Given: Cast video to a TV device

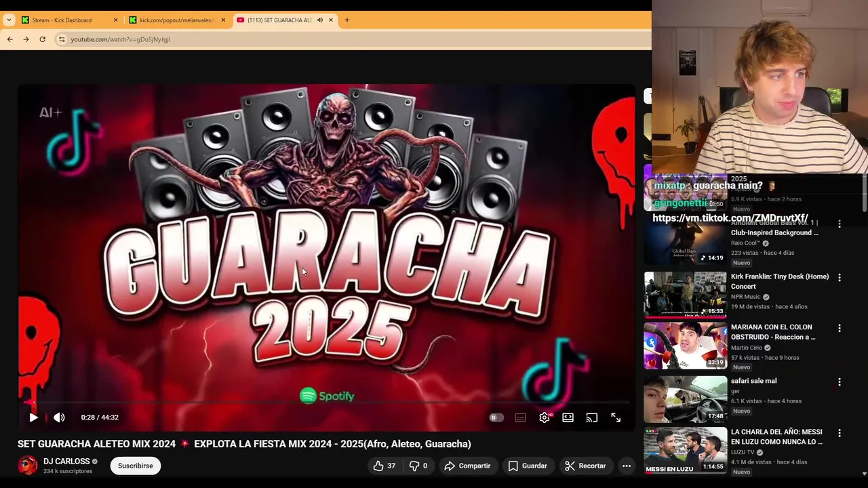Looking at the screenshot, I should [592, 418].
